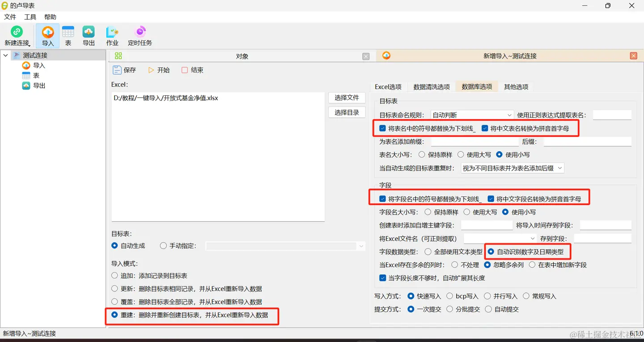This screenshot has width=644, height=342.
Task: Uncheck 将中文表名转换为拼音首字母
Action: coord(485,128)
